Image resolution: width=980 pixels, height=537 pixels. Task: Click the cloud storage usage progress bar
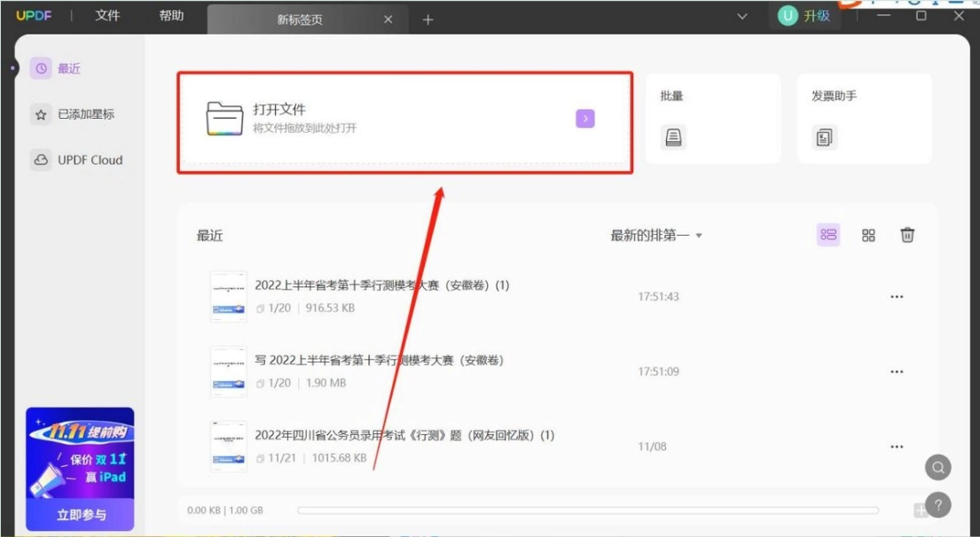(587, 510)
